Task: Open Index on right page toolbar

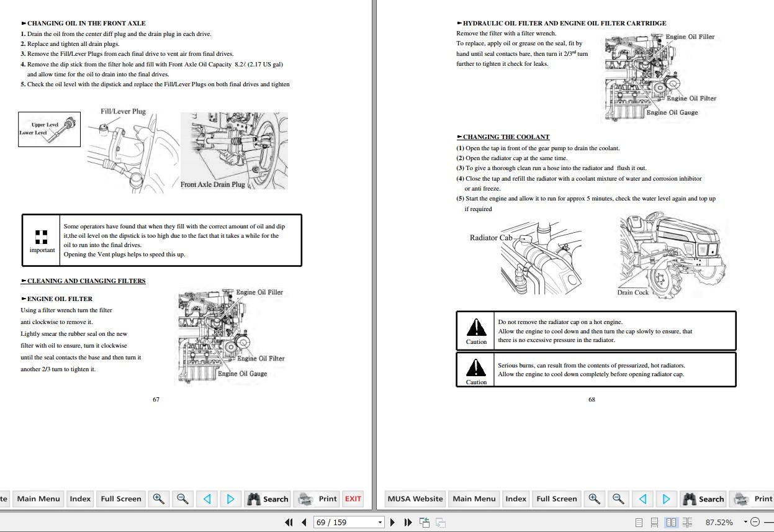Action: pos(516,498)
